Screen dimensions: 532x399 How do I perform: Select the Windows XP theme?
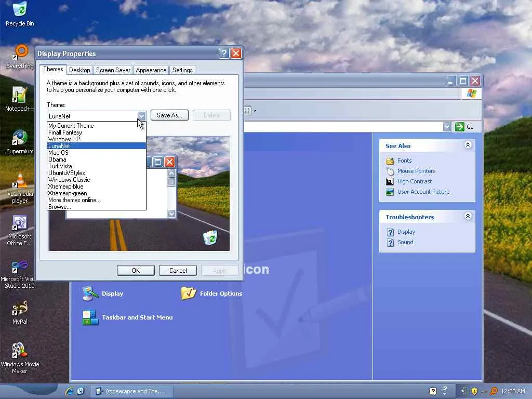(96, 139)
